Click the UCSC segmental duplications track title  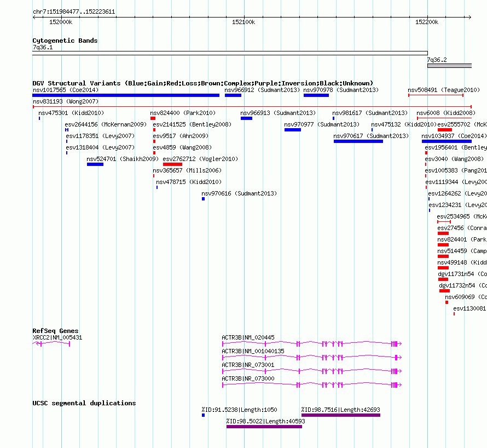(x=84, y=403)
